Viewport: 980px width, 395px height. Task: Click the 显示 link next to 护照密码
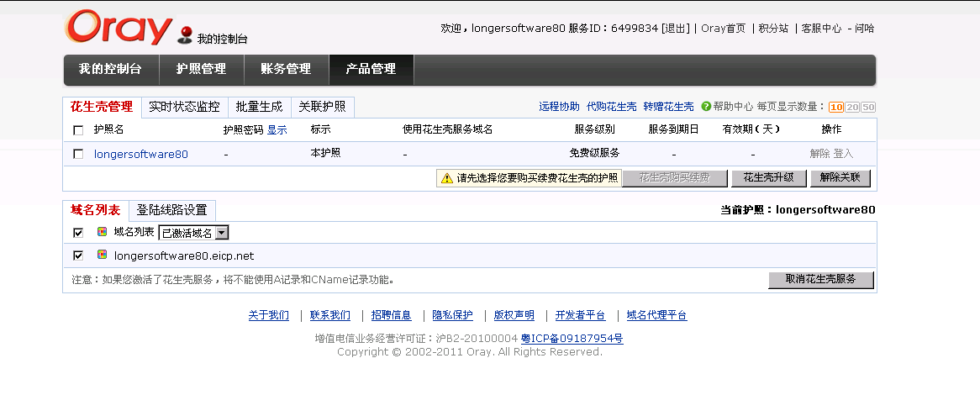[x=277, y=130]
